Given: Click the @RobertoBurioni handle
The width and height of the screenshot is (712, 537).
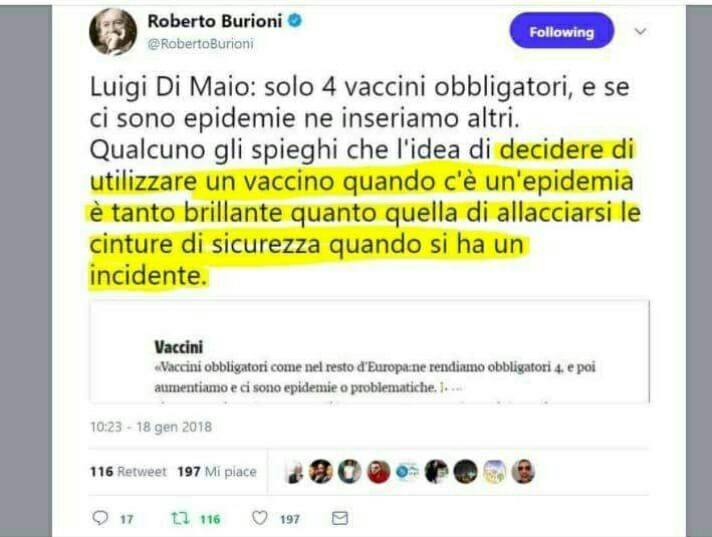Looking at the screenshot, I should [x=201, y=44].
